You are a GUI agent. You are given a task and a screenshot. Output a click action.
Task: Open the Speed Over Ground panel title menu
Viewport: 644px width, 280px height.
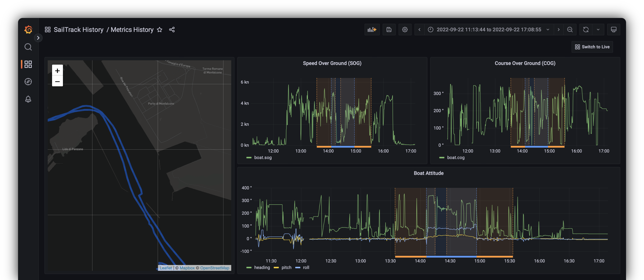point(332,63)
